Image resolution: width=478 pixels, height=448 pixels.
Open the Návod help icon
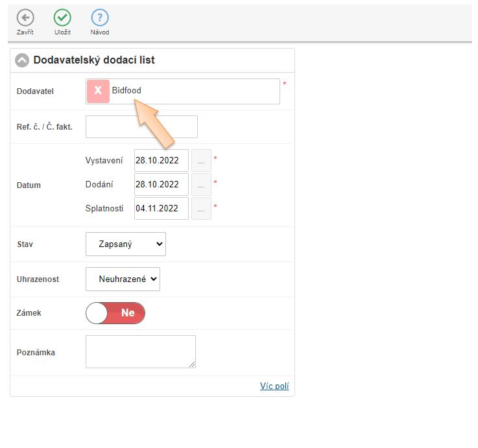point(99,18)
